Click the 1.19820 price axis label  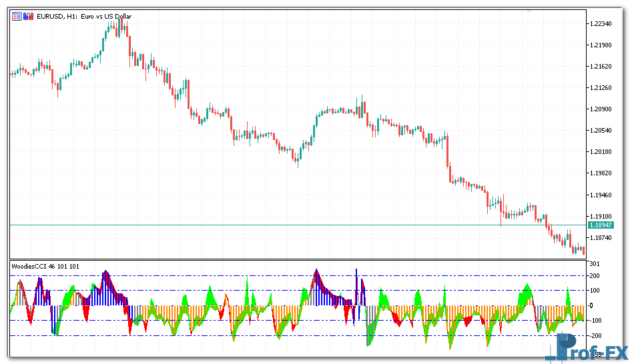point(602,173)
